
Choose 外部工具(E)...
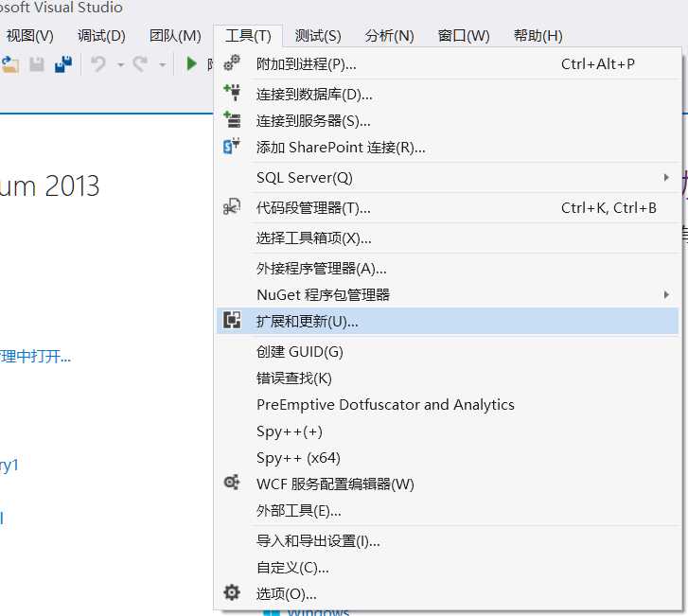pos(448,510)
